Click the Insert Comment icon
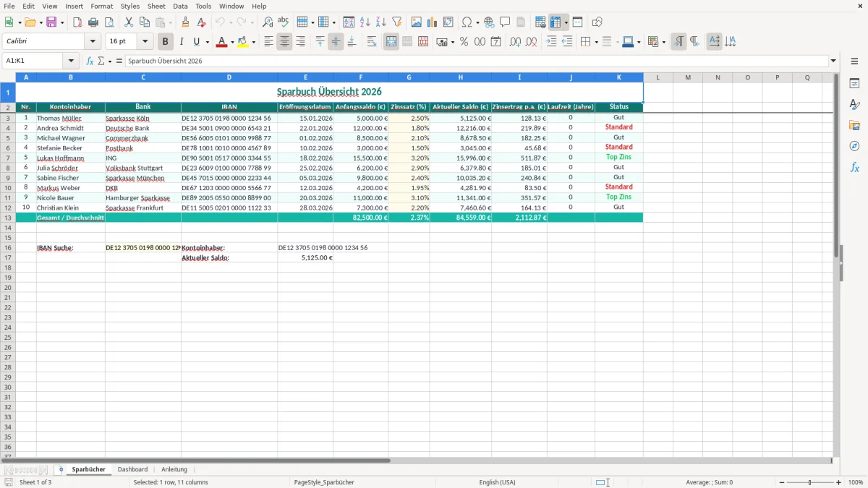The width and height of the screenshot is (868, 488). pos(505,22)
